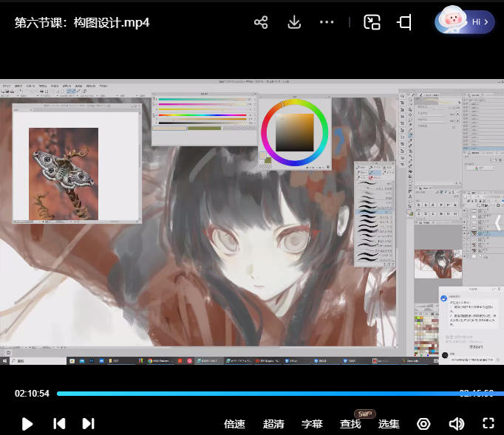Image resolution: width=504 pixels, height=435 pixels.
Task: Expand the right side panel chevron
Action: click(x=497, y=222)
